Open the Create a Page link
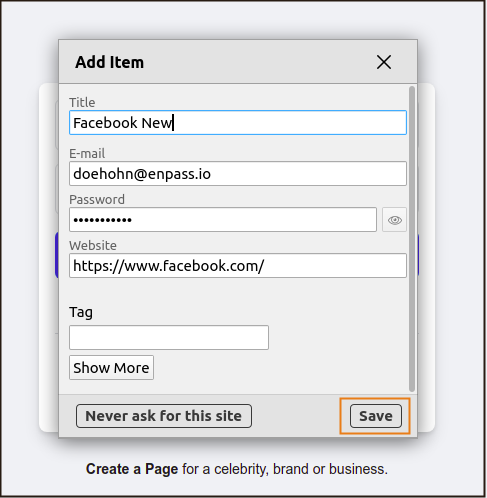Screen dimensions: 487x498 132,469
